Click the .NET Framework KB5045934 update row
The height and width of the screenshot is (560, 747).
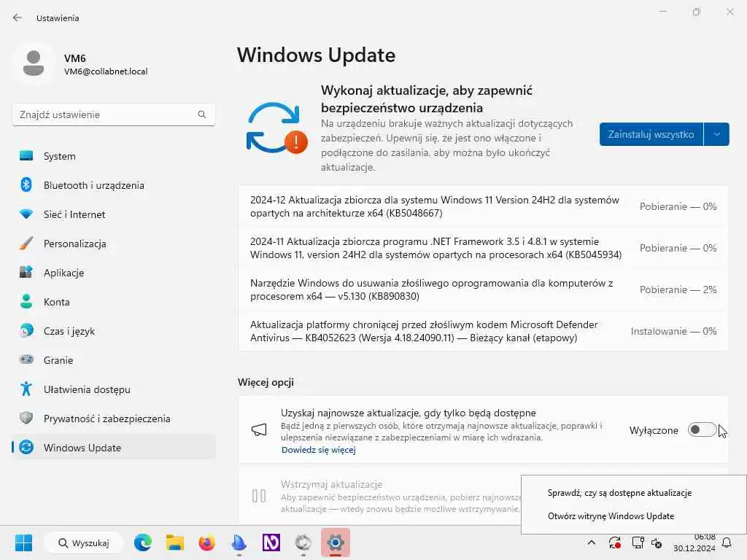coord(483,248)
